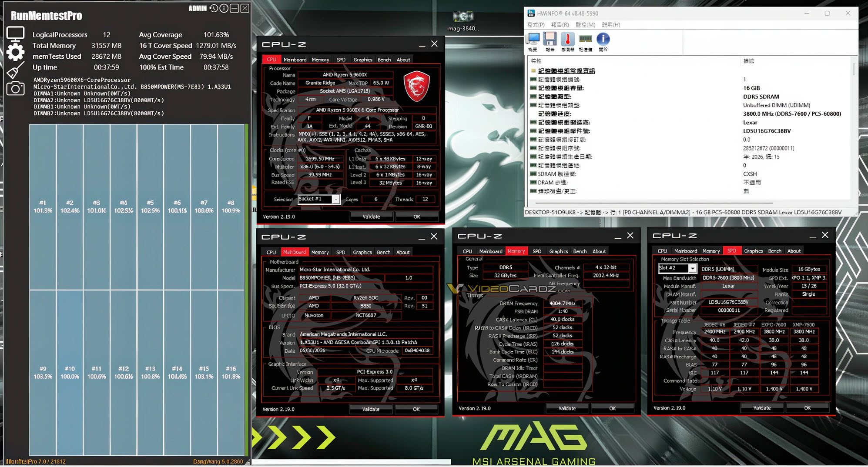The image size is (868, 467).
Task: Click the broom clean memory icon
Action: coord(15,70)
